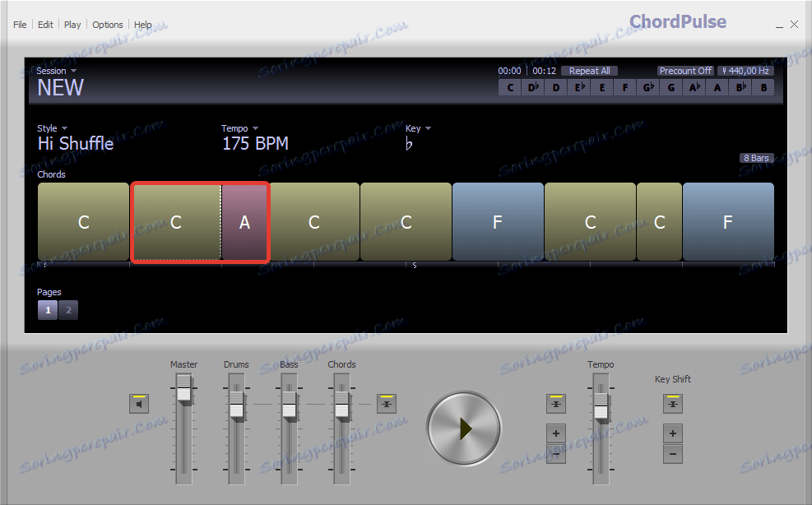Click the Master volume slider handle

coord(183,388)
